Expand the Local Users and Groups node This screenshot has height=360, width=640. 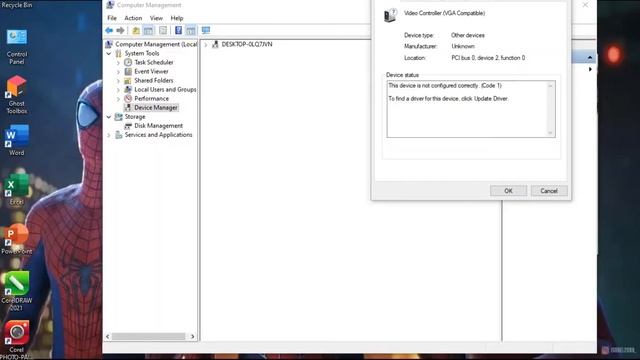pos(118,89)
